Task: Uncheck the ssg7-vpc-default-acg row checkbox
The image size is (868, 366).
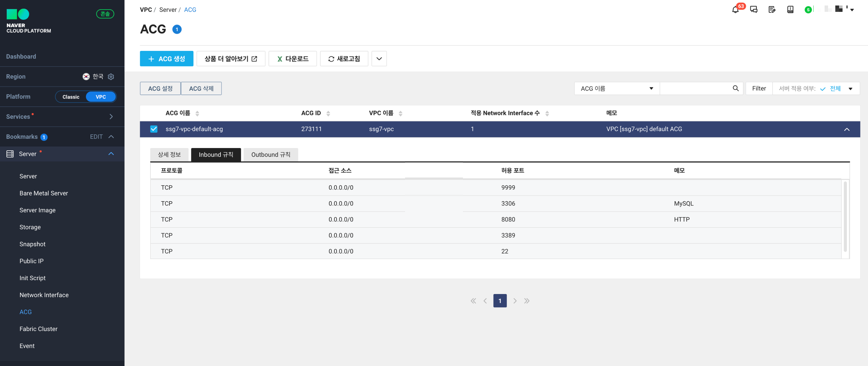Action: coord(154,129)
